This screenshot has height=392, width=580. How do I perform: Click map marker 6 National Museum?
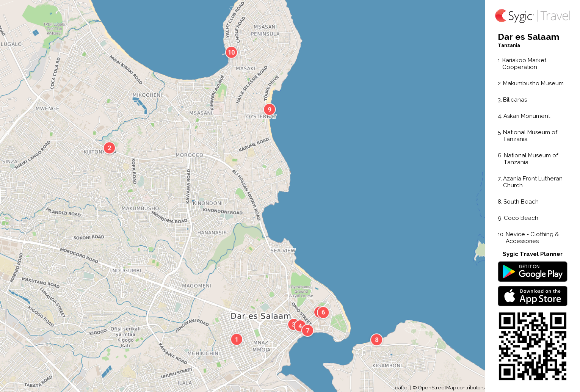[323, 312]
